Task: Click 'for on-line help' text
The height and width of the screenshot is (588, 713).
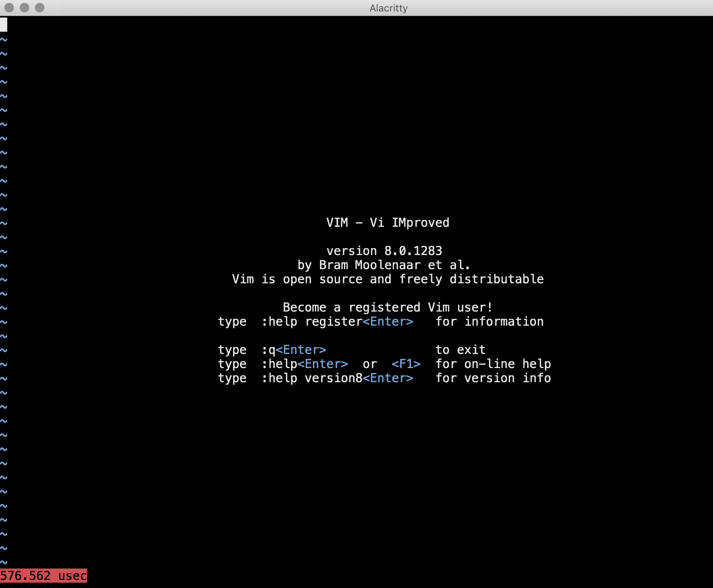Action: 493,364
